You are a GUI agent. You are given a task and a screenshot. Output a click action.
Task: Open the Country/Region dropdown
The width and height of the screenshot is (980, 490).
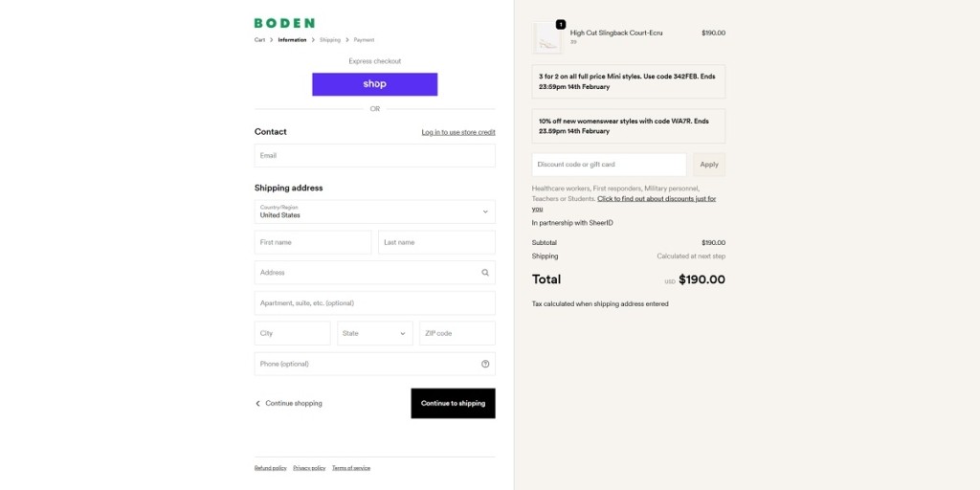click(x=374, y=212)
